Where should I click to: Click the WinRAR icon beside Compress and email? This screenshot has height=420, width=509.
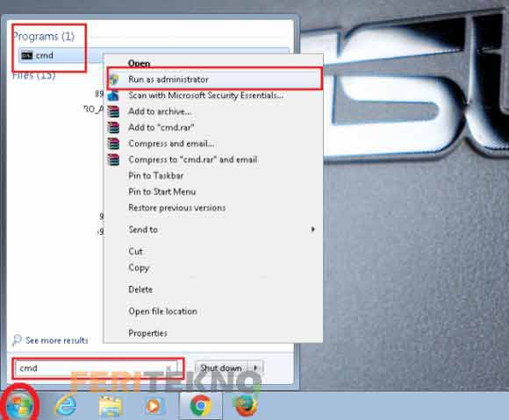(113, 143)
